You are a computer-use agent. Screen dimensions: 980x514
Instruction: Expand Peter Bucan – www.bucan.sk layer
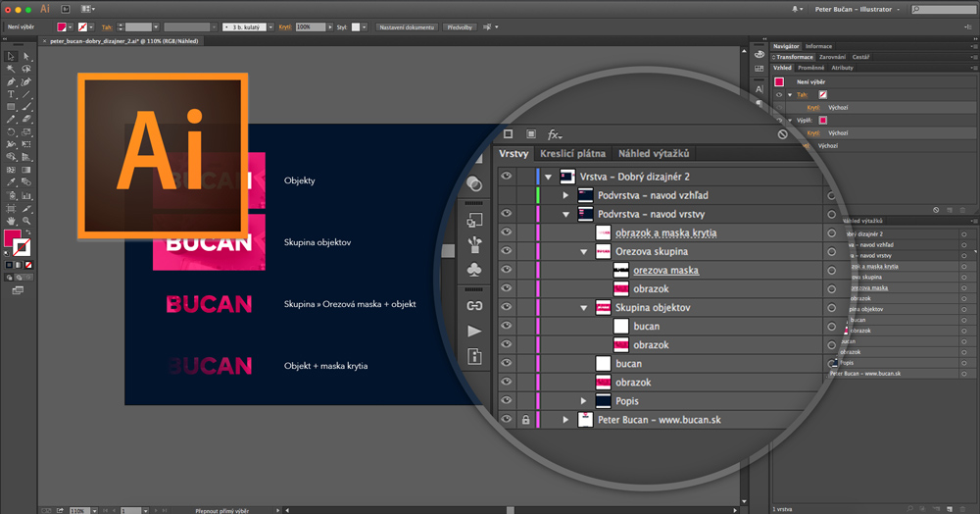click(x=565, y=420)
